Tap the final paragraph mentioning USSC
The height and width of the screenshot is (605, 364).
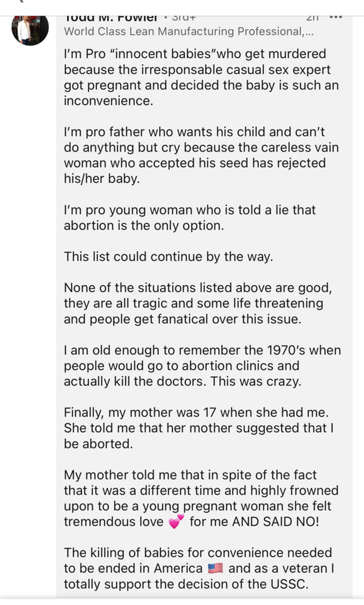(x=199, y=568)
